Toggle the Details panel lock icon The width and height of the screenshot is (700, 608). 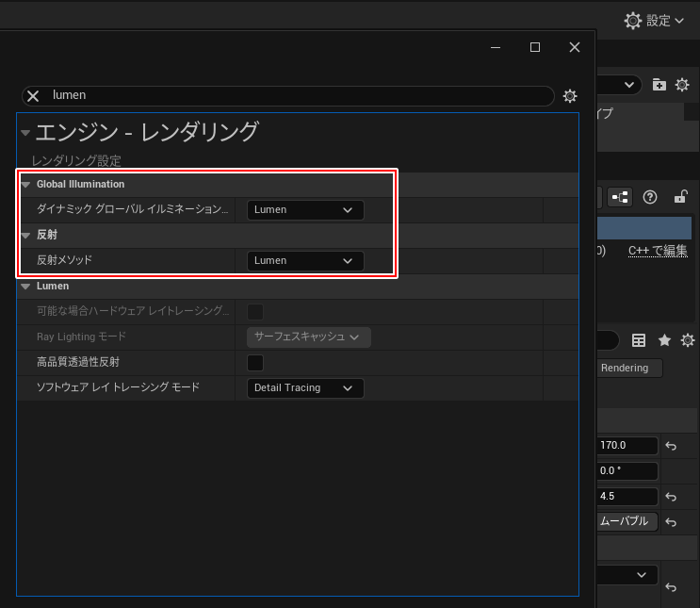tap(679, 197)
